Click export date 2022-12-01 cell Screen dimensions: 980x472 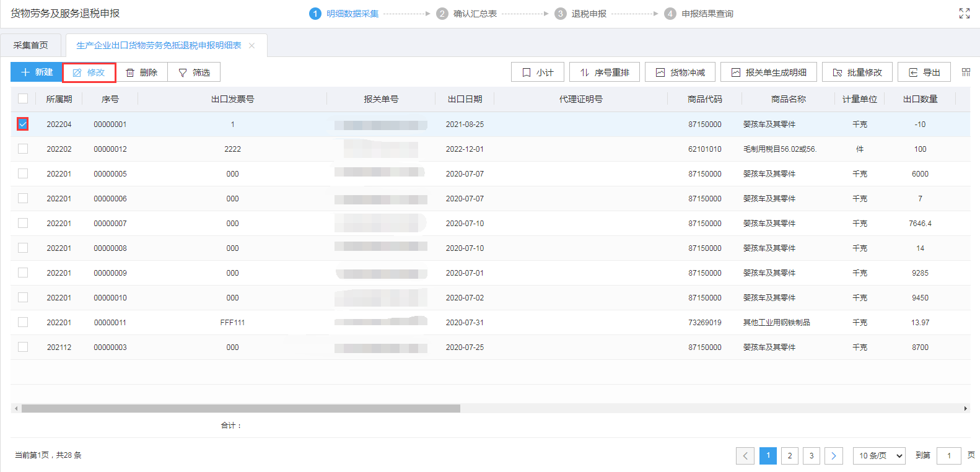tap(465, 149)
